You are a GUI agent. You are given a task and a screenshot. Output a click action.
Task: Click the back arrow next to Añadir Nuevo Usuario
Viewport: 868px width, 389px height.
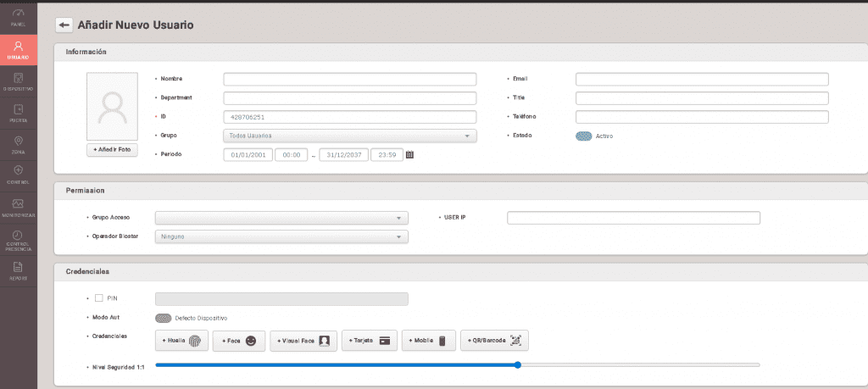(x=64, y=25)
